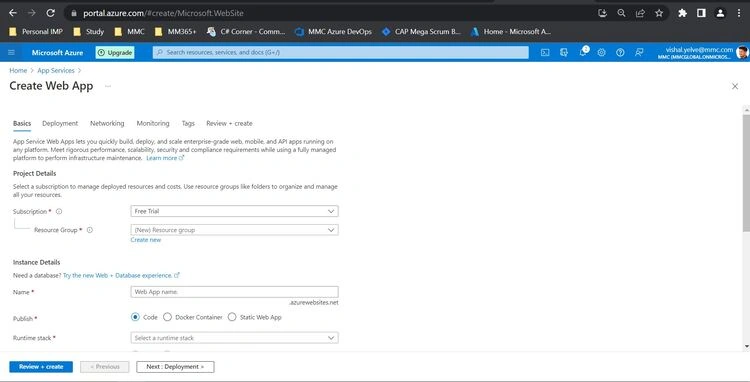Image resolution: width=750 pixels, height=382 pixels.
Task: Open the Azure notifications bell
Action: tap(583, 52)
